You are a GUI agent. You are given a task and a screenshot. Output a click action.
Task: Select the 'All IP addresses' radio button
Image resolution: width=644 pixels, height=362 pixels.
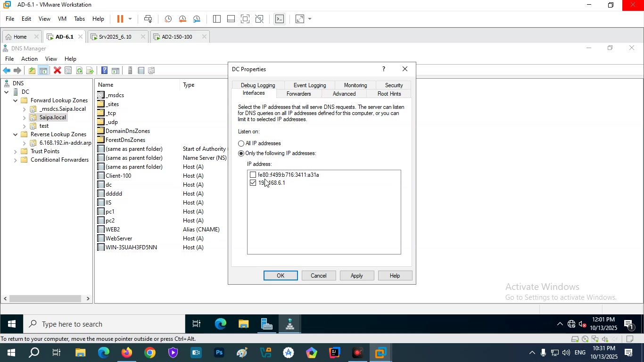click(241, 144)
